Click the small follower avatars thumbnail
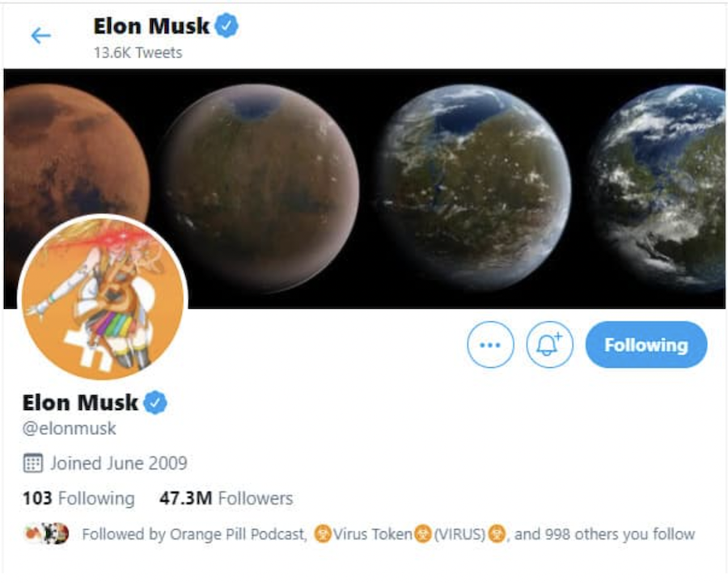This screenshot has width=728, height=583. [46, 534]
